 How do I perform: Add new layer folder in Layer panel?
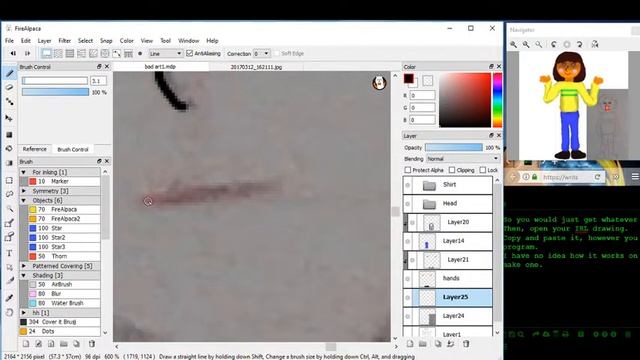(x=423, y=344)
